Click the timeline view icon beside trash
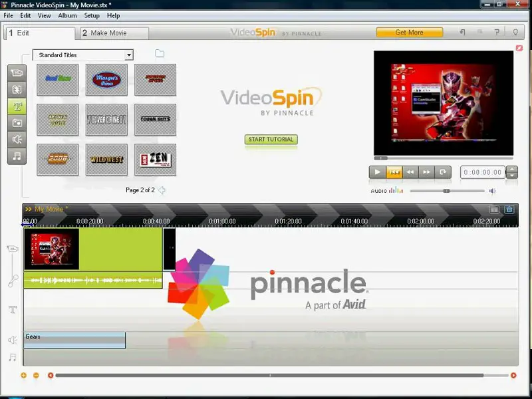The width and height of the screenshot is (532, 399). tap(494, 209)
